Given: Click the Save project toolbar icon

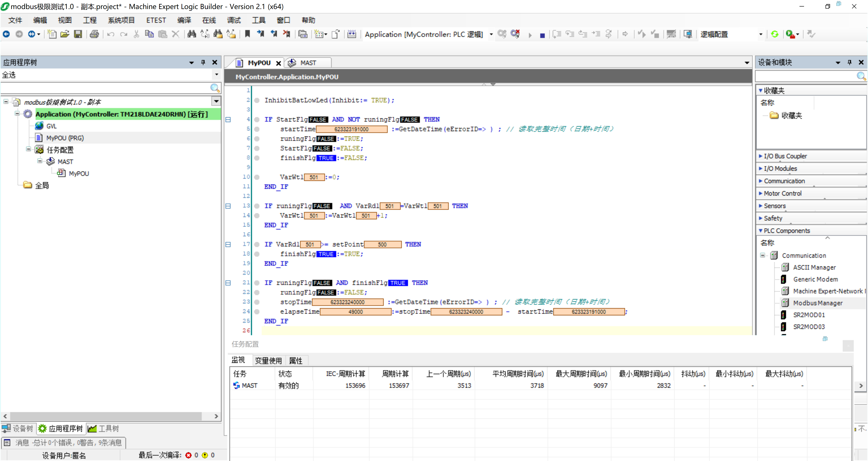Looking at the screenshot, I should click(78, 34).
